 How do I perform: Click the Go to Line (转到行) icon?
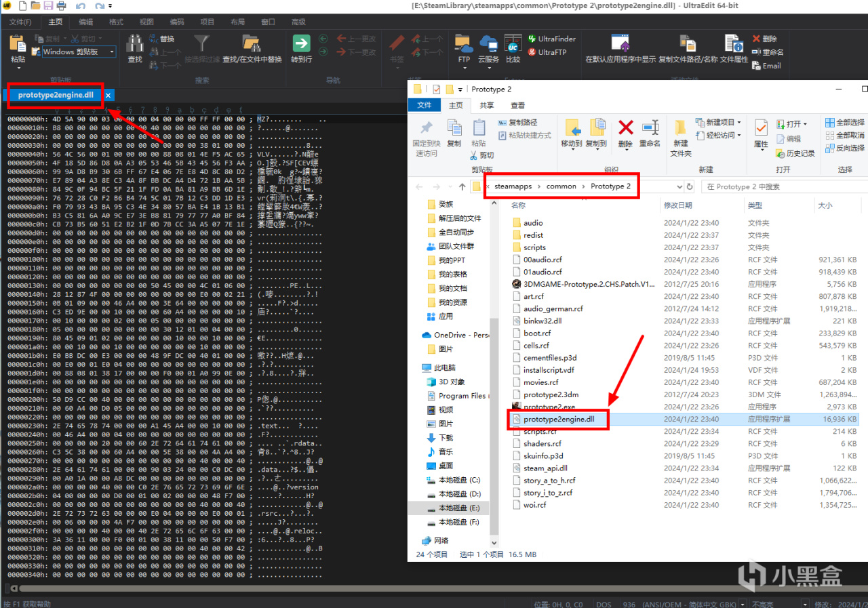[x=302, y=43]
